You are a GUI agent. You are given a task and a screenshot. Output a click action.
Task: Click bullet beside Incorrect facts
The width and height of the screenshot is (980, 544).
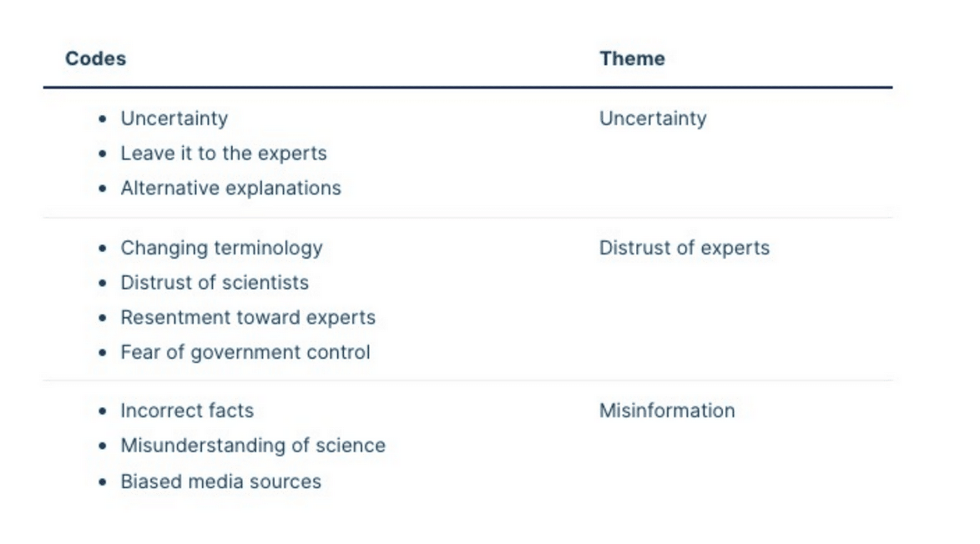[103, 411]
